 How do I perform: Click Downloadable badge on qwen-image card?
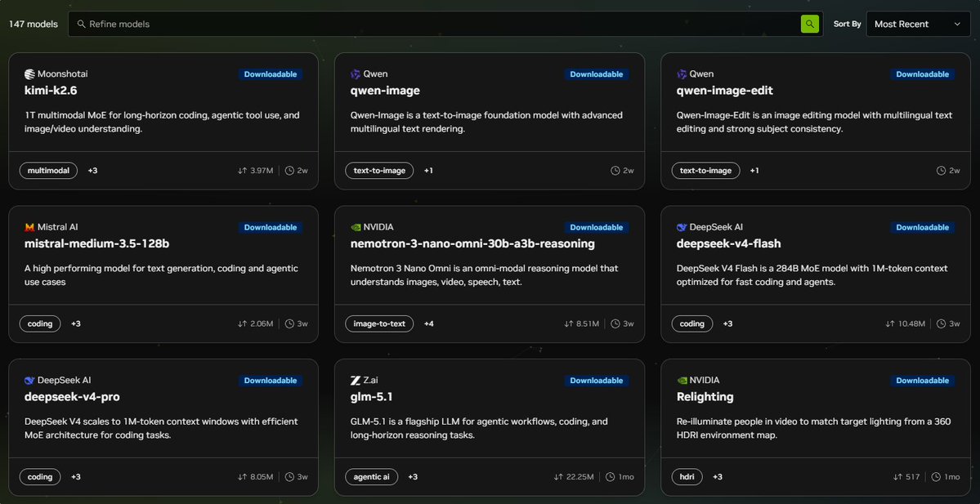(x=597, y=74)
